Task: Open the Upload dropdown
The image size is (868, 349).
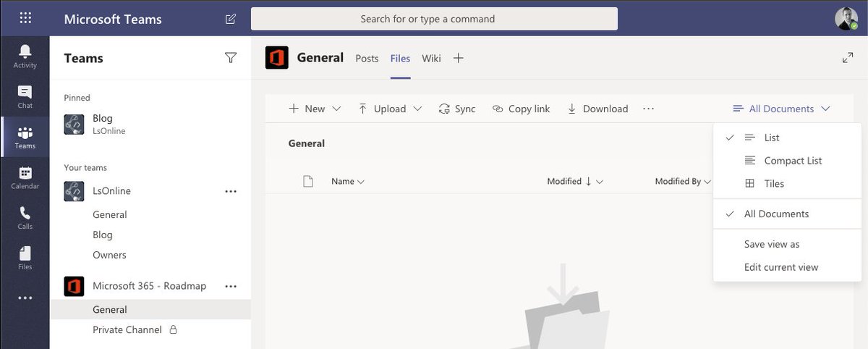Action: pyautogui.click(x=390, y=109)
